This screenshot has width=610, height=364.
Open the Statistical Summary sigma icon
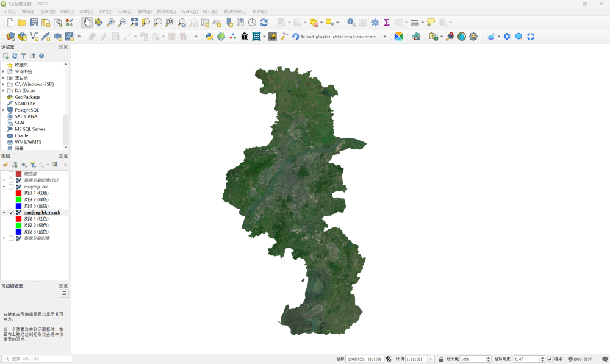click(387, 23)
